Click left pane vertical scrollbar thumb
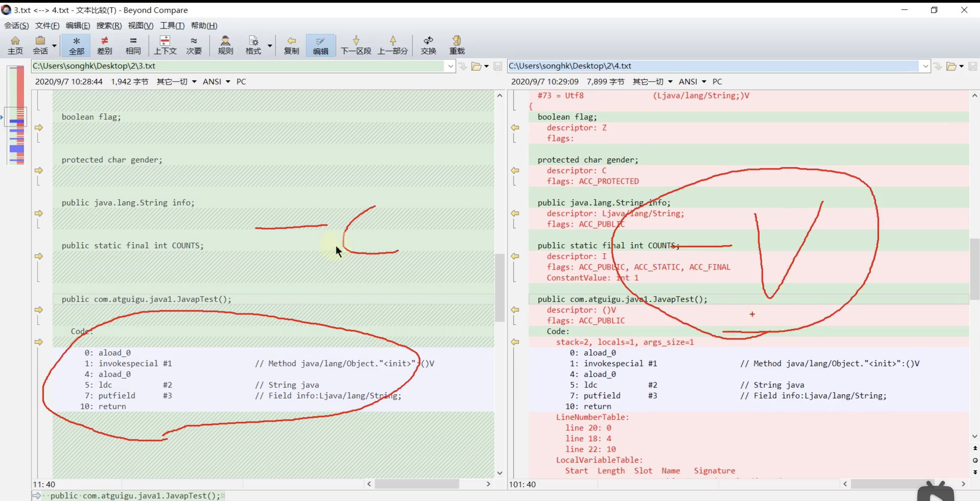Screen dimensions: 980x501 tap(500, 288)
